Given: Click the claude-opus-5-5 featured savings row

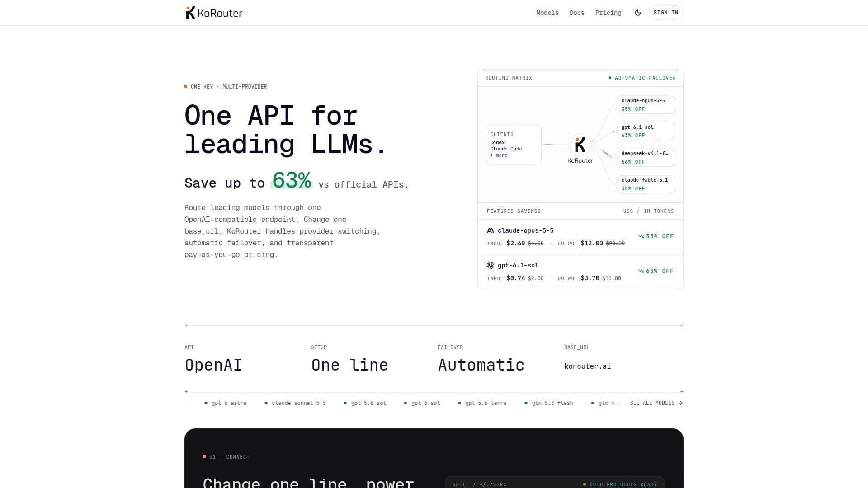Looking at the screenshot, I should tap(580, 237).
